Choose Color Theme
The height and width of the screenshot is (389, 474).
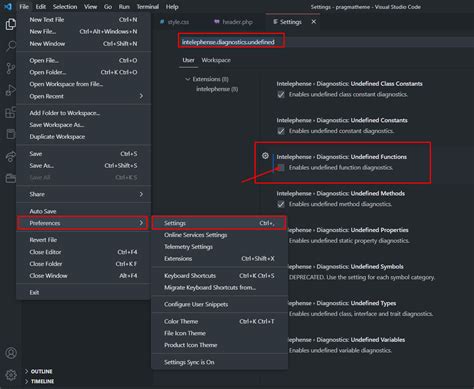(x=220, y=322)
